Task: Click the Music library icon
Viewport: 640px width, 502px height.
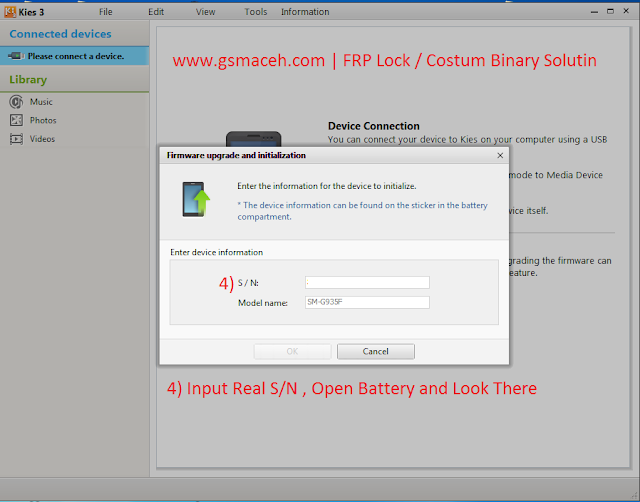Action: pos(16,102)
